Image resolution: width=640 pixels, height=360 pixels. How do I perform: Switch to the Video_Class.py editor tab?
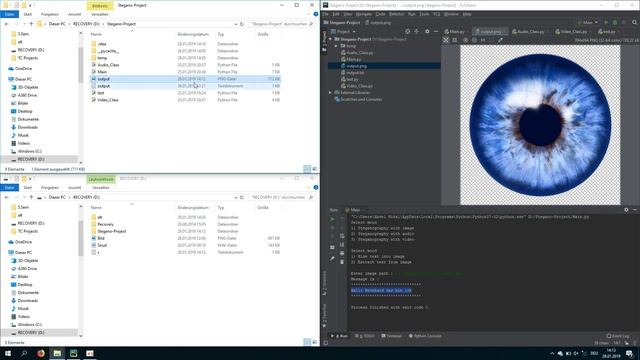[x=573, y=31]
